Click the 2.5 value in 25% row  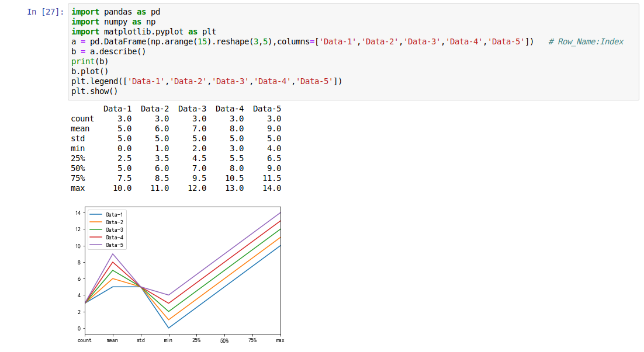coord(124,158)
